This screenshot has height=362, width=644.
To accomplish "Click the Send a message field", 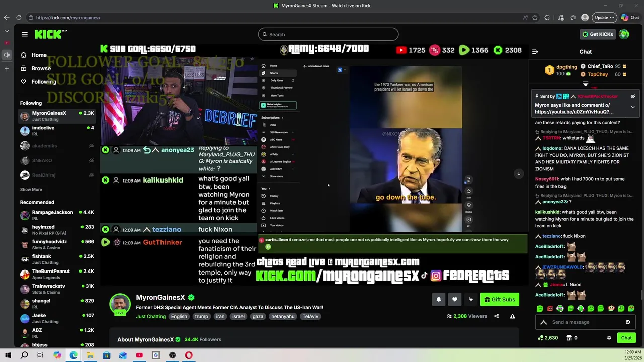I will 587,322.
